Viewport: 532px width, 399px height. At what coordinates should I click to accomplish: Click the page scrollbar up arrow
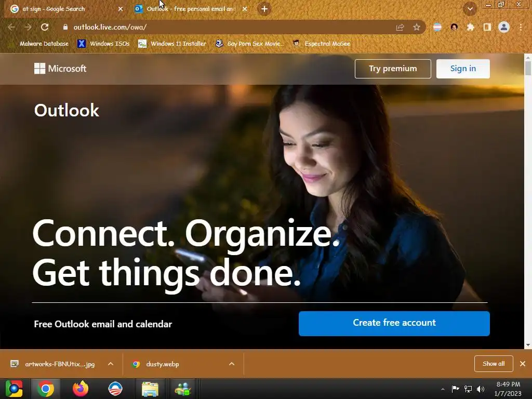click(x=528, y=57)
